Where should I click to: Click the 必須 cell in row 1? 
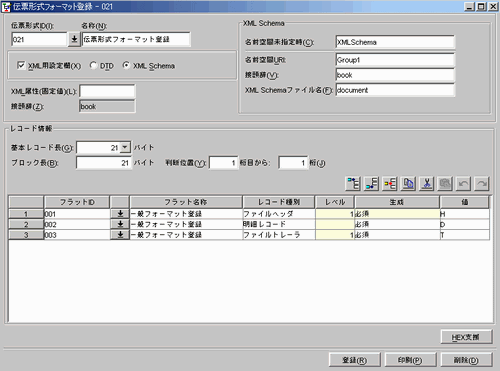(x=397, y=214)
